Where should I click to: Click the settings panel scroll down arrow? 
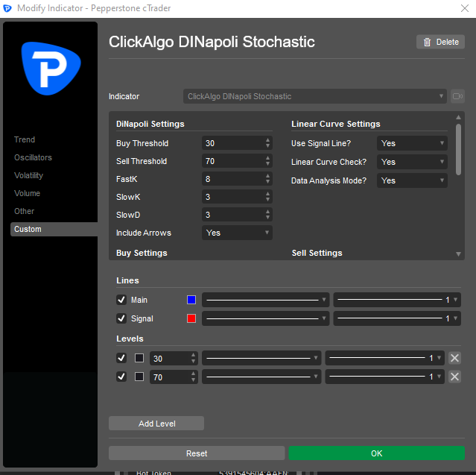(x=458, y=254)
